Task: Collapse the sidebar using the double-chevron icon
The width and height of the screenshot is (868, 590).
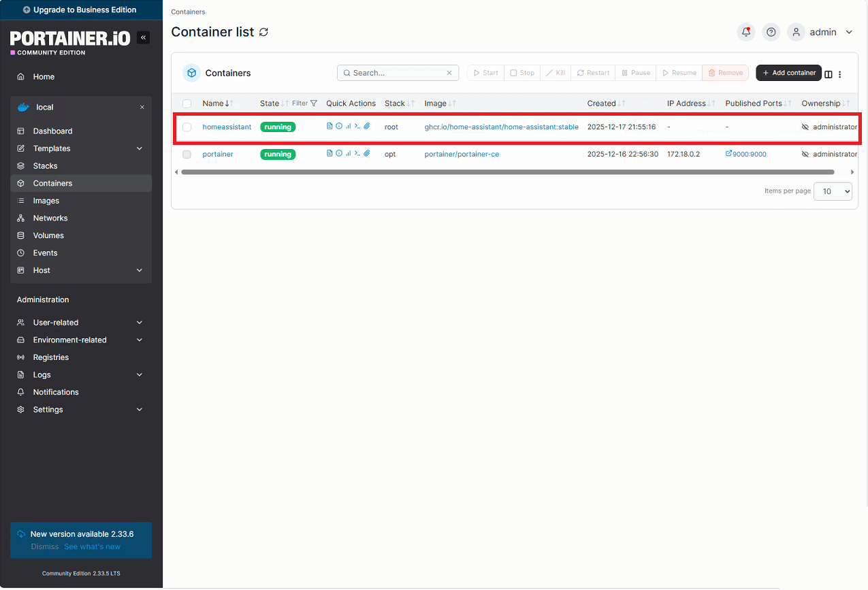Action: click(x=143, y=38)
